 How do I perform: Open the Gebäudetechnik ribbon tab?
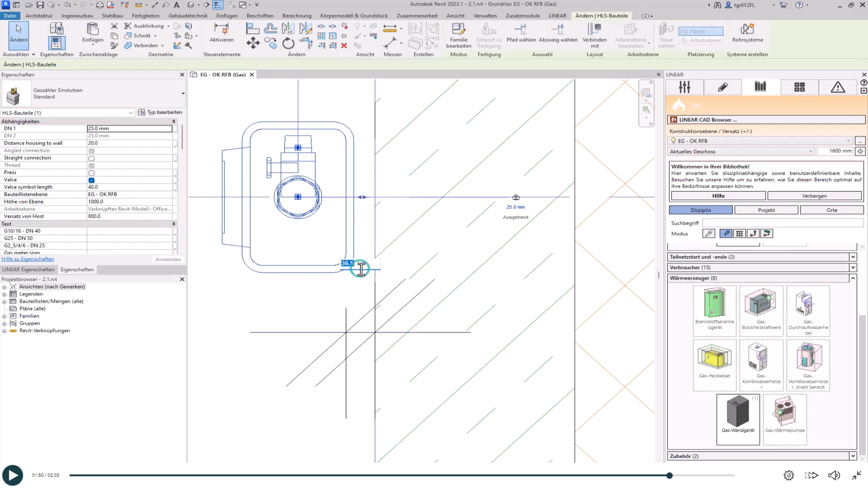point(188,16)
